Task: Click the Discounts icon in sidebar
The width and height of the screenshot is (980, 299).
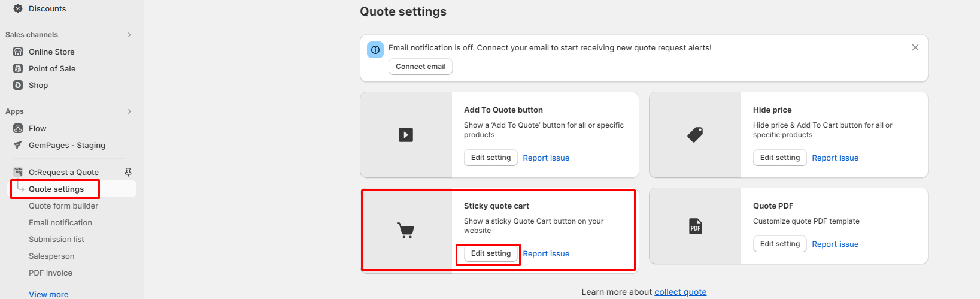Action: 18,8
